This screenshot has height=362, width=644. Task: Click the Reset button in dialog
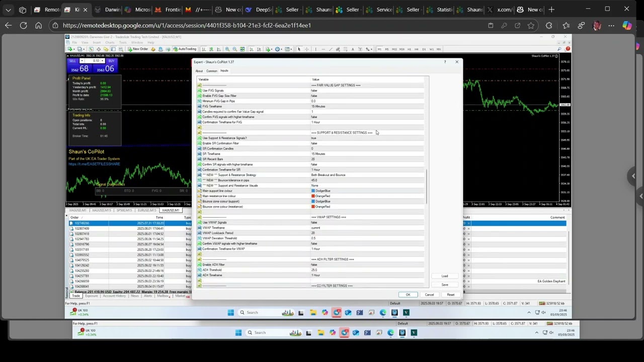click(x=450, y=295)
